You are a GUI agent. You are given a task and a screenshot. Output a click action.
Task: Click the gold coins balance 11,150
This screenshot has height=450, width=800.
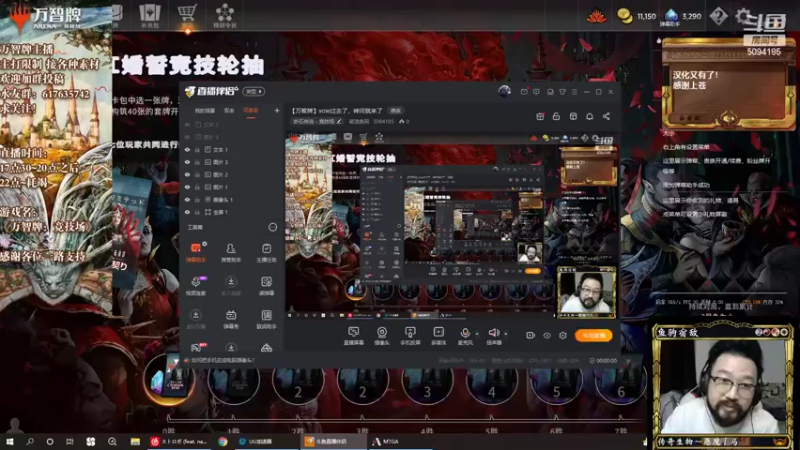pos(636,16)
